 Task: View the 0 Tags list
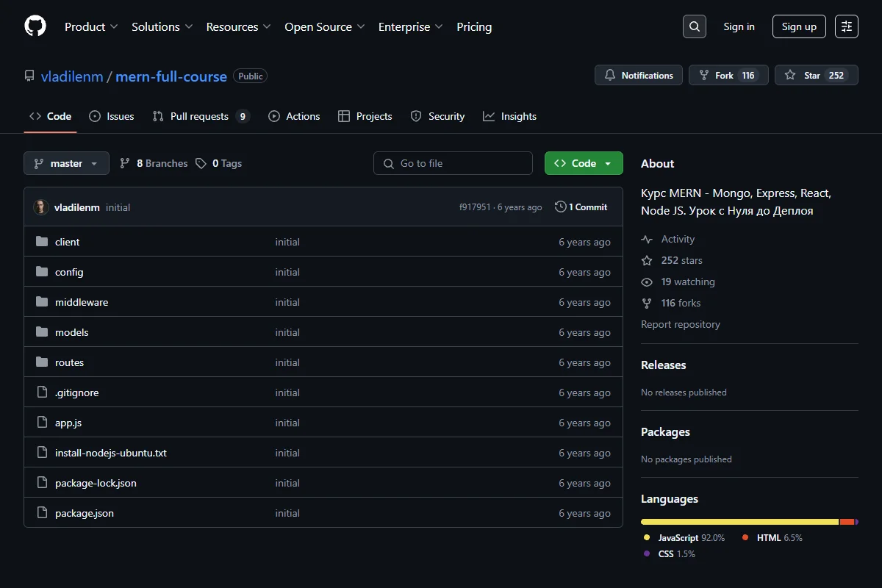(219, 163)
